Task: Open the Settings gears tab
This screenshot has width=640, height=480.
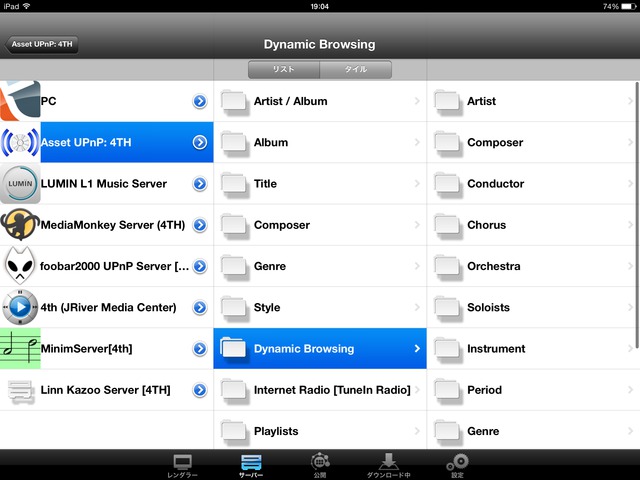Action: click(458, 465)
